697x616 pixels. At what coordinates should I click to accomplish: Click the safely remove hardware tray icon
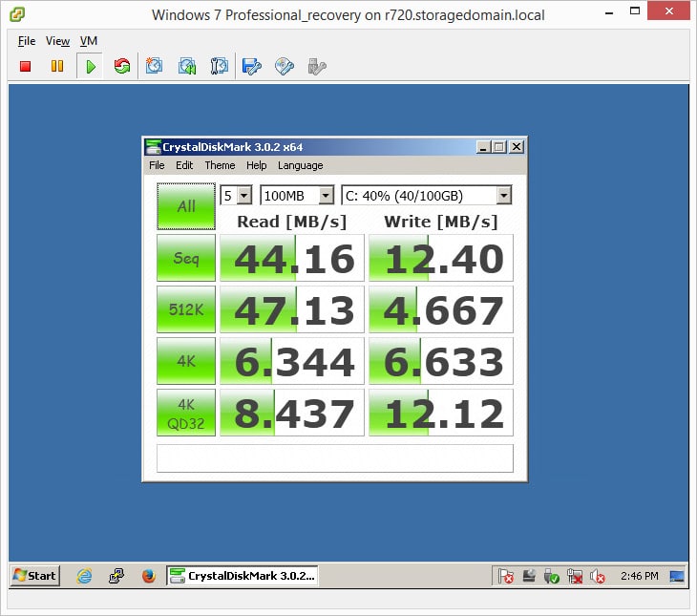point(551,577)
